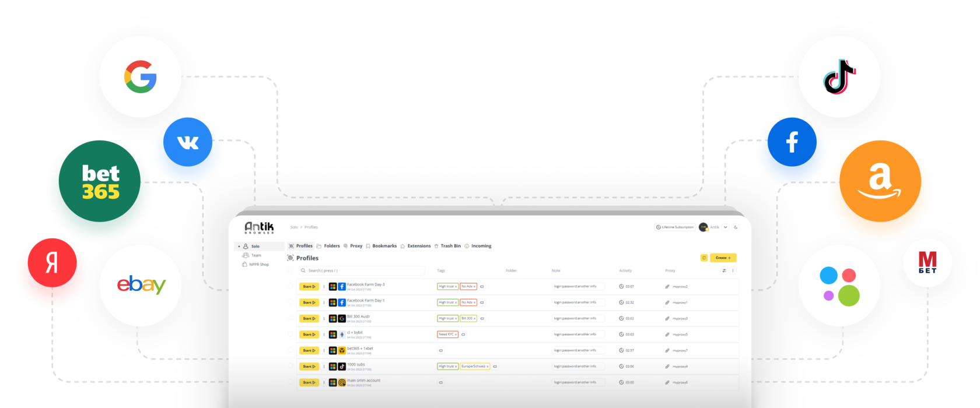Open the three-dot menu for Bill 300 Austr

point(324,319)
